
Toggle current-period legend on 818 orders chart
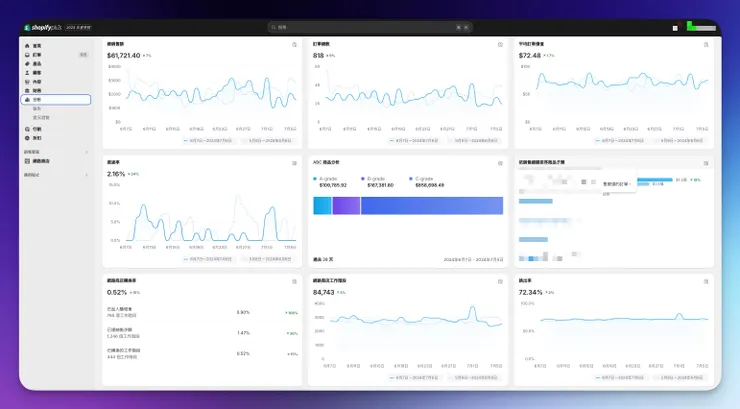click(x=413, y=141)
